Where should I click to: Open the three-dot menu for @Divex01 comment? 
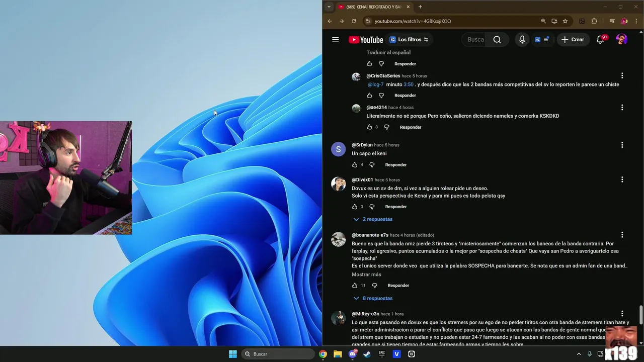pos(622,179)
